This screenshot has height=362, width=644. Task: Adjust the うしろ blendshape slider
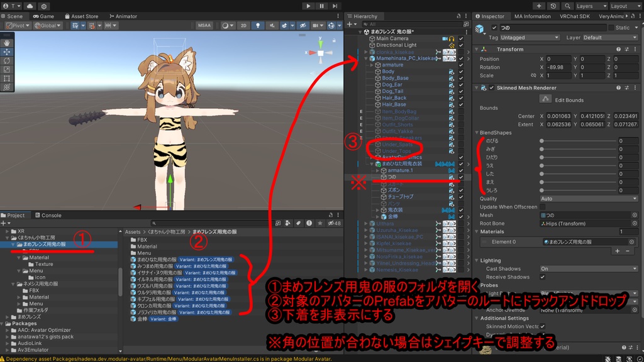point(578,190)
